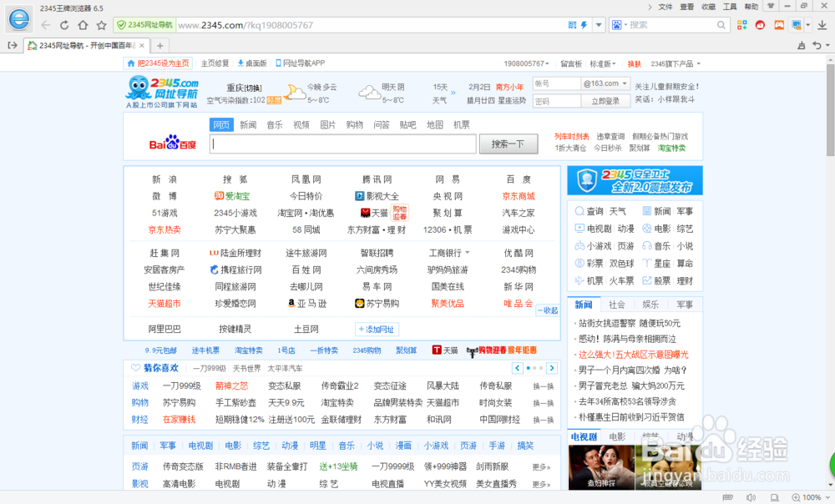The width and height of the screenshot is (835, 504).
Task: Click the lightning speed-mode icon
Action: (584, 25)
